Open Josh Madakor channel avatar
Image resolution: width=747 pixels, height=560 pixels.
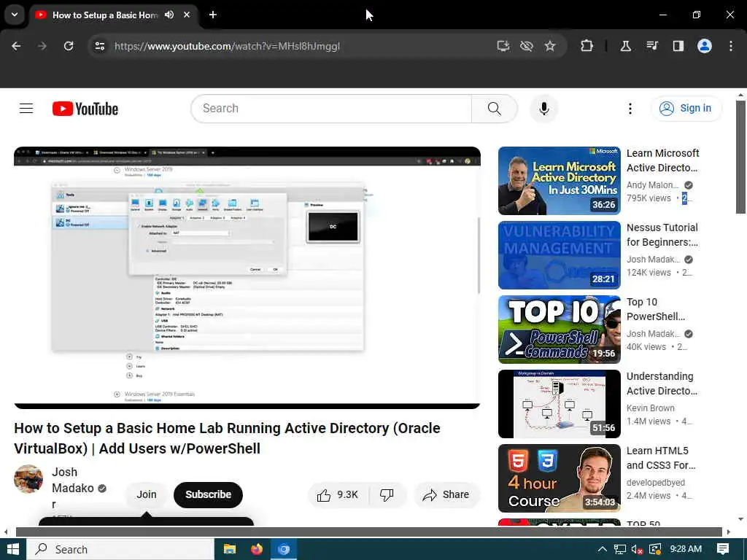coord(28,479)
